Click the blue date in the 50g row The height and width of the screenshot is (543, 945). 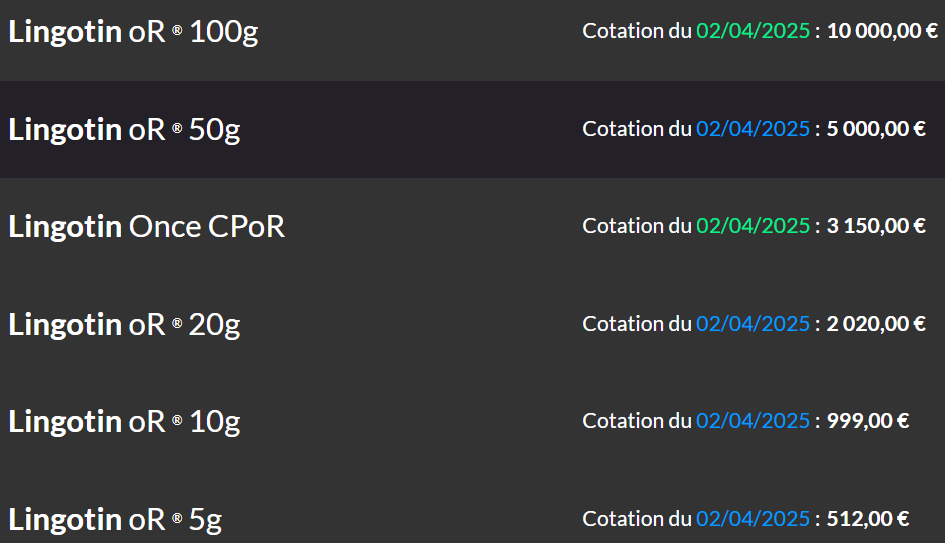(x=753, y=129)
